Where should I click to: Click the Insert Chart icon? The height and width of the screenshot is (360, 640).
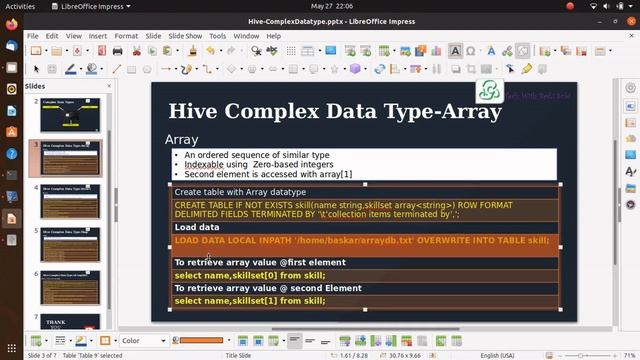click(436, 51)
